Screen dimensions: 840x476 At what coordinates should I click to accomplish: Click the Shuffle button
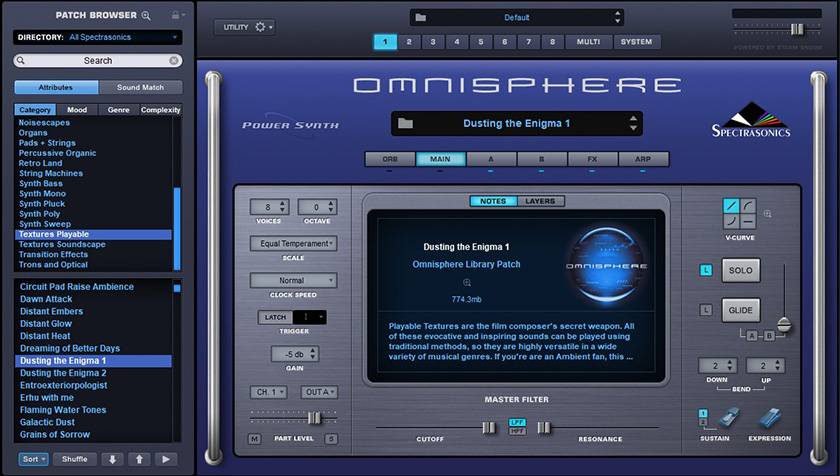pyautogui.click(x=74, y=459)
